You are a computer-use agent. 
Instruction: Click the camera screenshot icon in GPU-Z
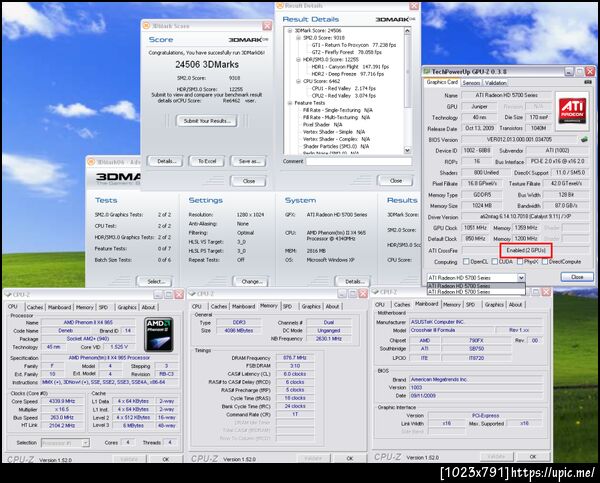588,82
